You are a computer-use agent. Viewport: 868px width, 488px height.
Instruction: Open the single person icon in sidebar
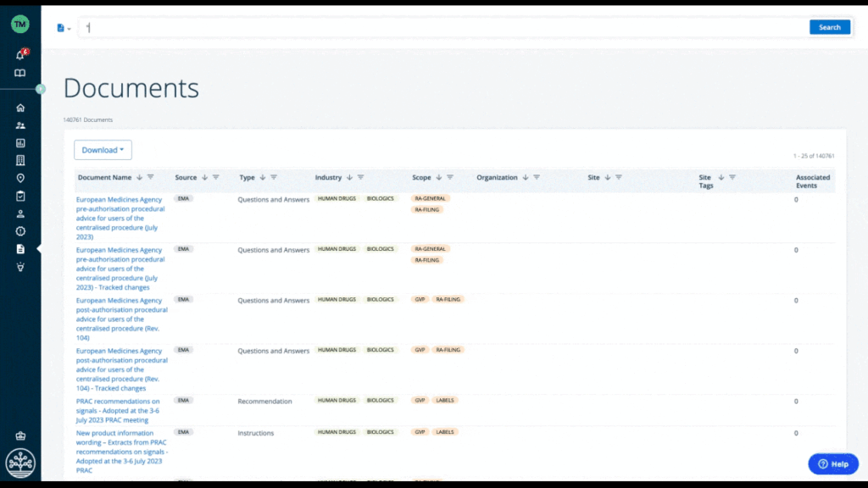[x=20, y=213]
